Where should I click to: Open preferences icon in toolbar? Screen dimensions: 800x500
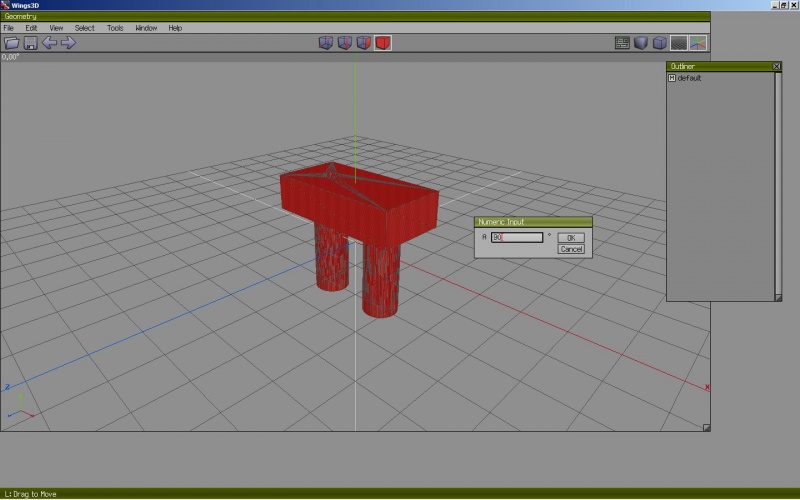point(623,43)
